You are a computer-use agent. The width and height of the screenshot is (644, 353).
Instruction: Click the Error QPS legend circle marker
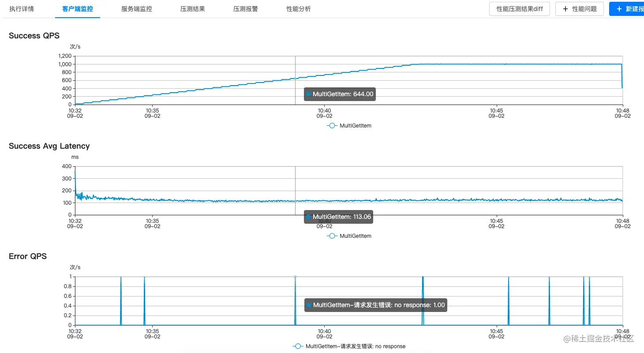point(298,346)
